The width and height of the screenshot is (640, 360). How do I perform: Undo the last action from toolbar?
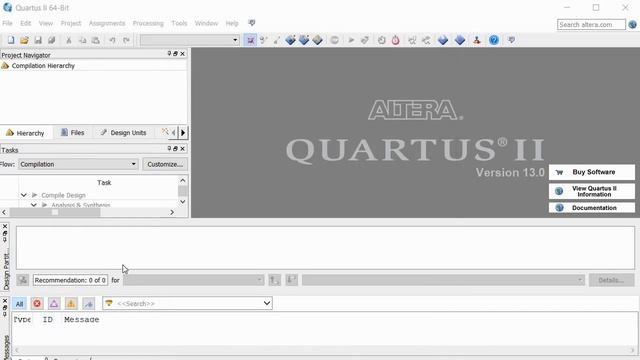coord(112,40)
